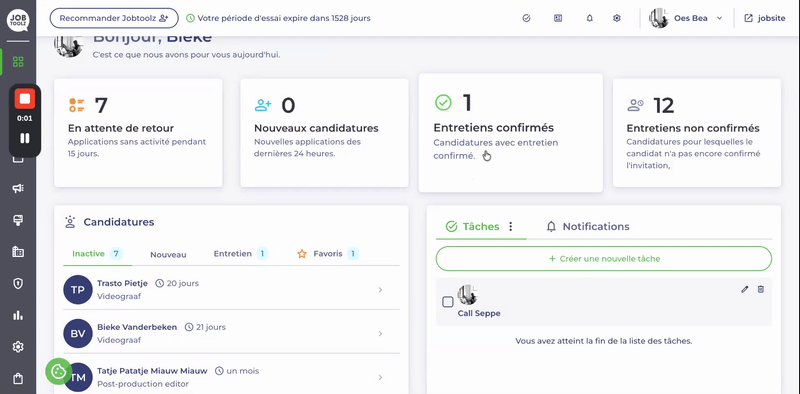Open the En attente de retour card
Screen dimensions: 800x394
coord(138,133)
